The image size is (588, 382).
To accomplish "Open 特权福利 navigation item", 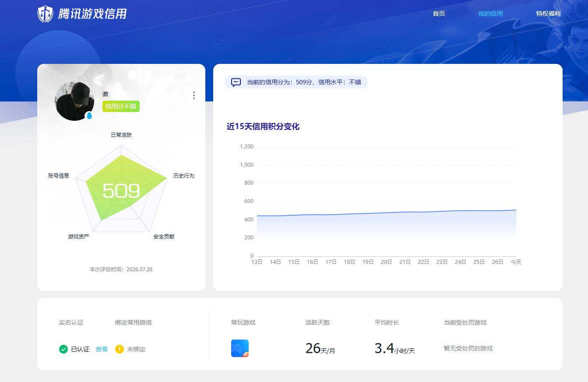I will tap(548, 14).
